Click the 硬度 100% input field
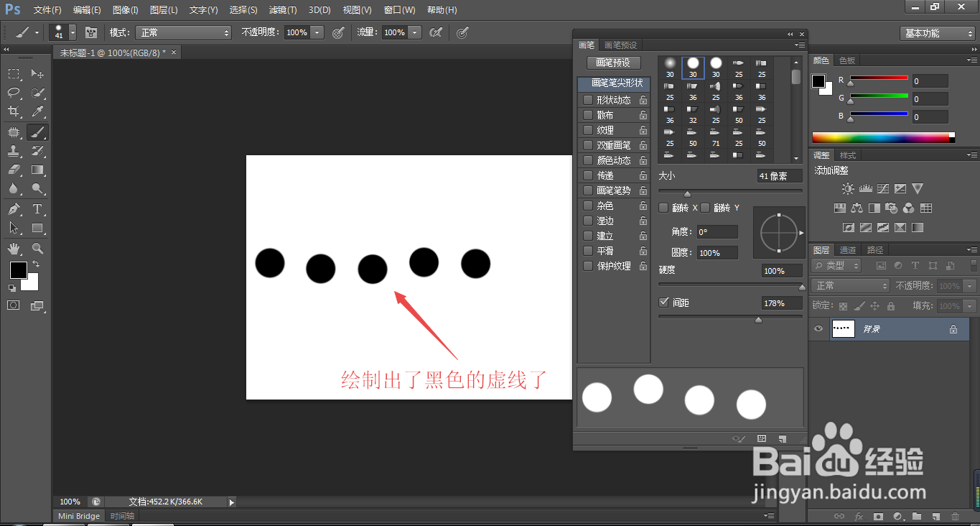This screenshot has height=526, width=980. [x=782, y=271]
